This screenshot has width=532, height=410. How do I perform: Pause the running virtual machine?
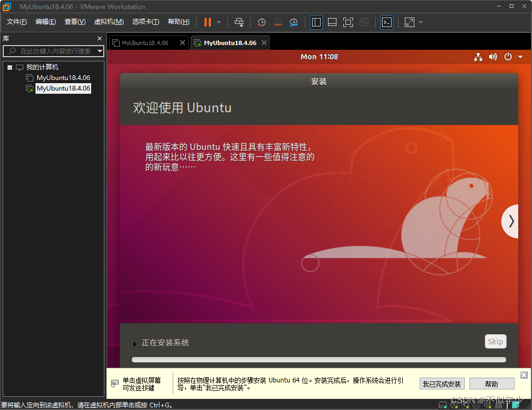207,22
